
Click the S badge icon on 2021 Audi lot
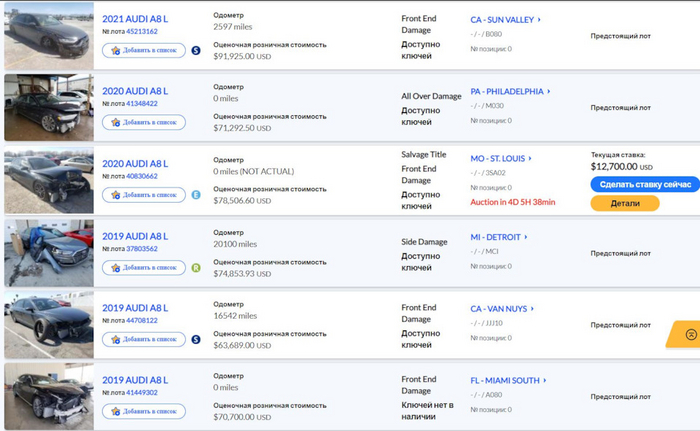[196, 50]
